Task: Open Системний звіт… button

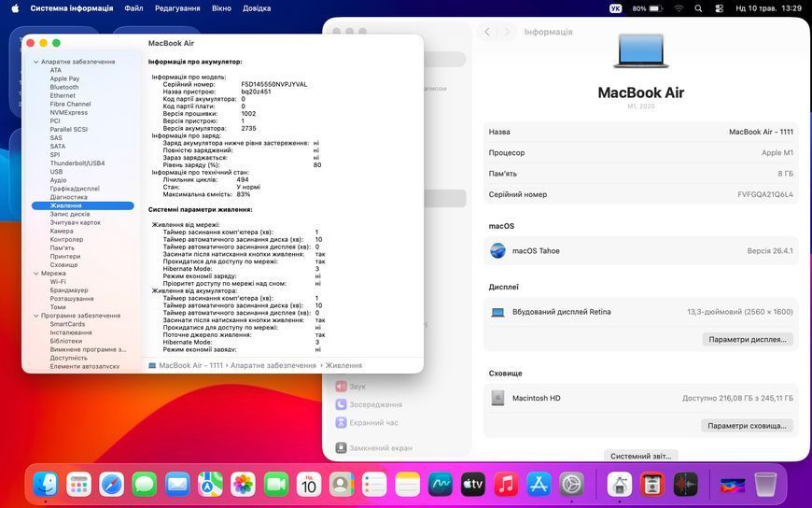Action: [x=640, y=456]
